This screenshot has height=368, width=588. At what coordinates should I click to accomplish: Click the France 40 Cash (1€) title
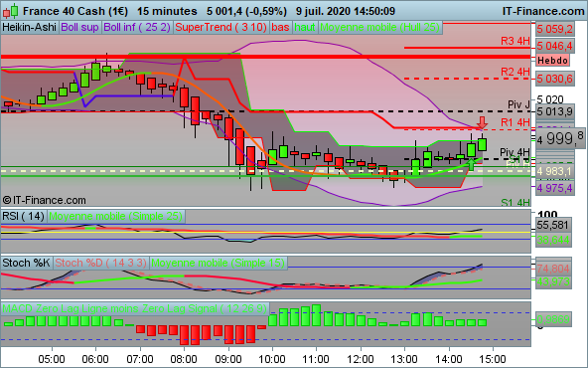coord(75,11)
